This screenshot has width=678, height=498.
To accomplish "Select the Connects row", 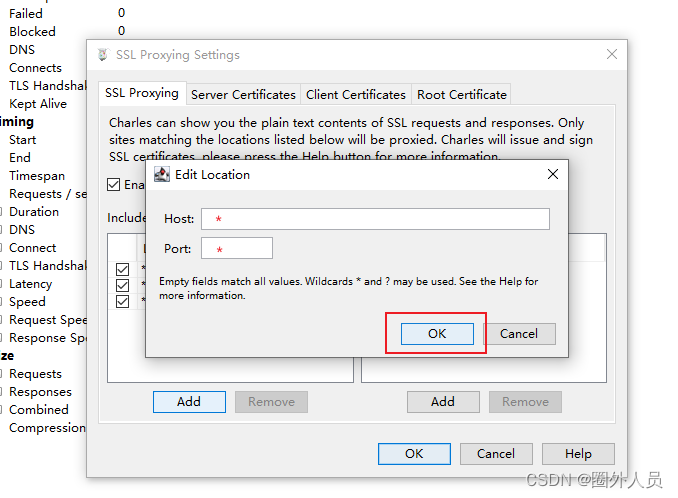I will pyautogui.click(x=35, y=68).
